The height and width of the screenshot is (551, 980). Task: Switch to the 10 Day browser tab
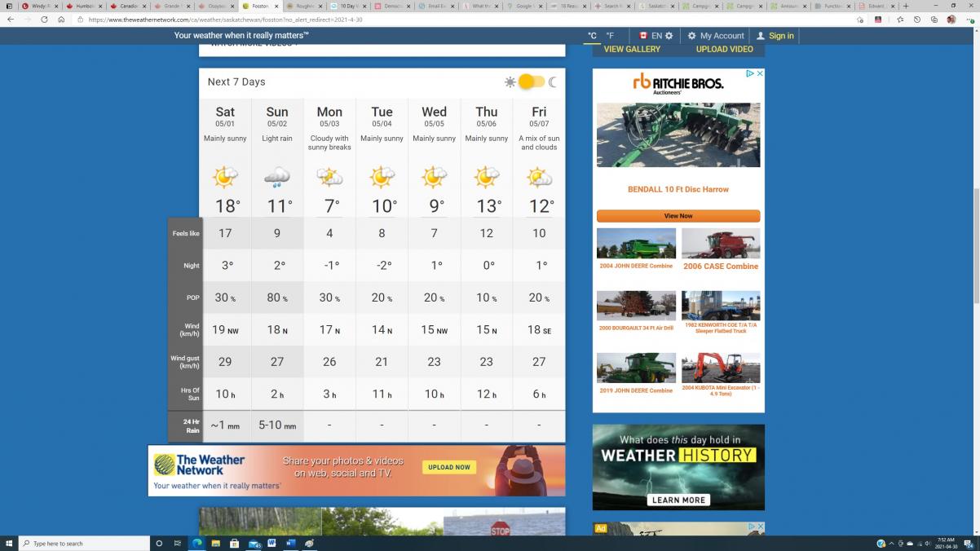[347, 6]
